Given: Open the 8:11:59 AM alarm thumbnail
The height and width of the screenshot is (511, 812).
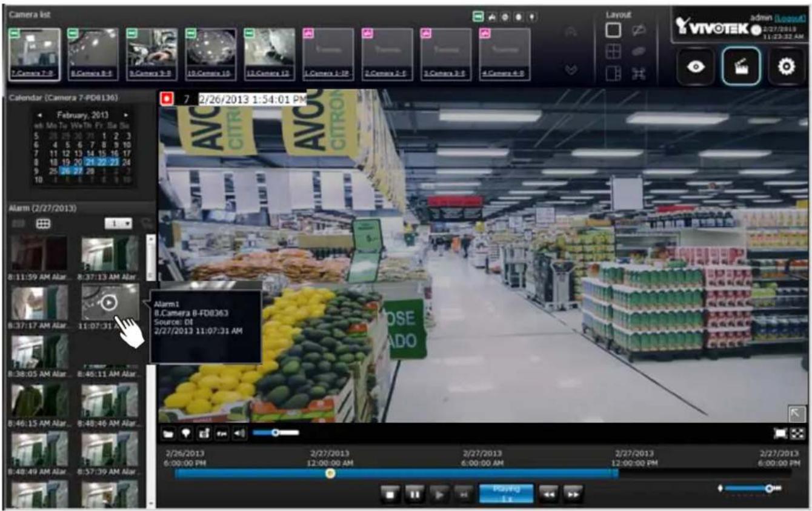Looking at the screenshot, I should coord(39,253).
